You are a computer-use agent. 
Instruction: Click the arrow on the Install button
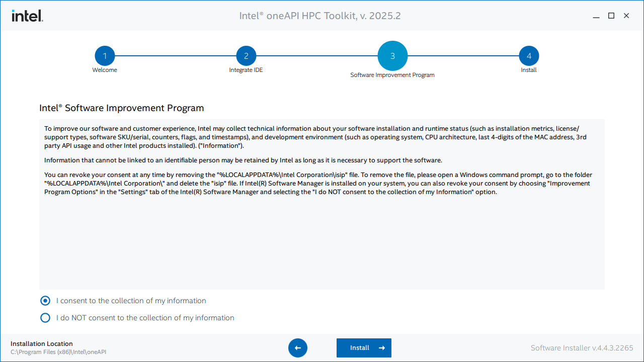[382, 348]
